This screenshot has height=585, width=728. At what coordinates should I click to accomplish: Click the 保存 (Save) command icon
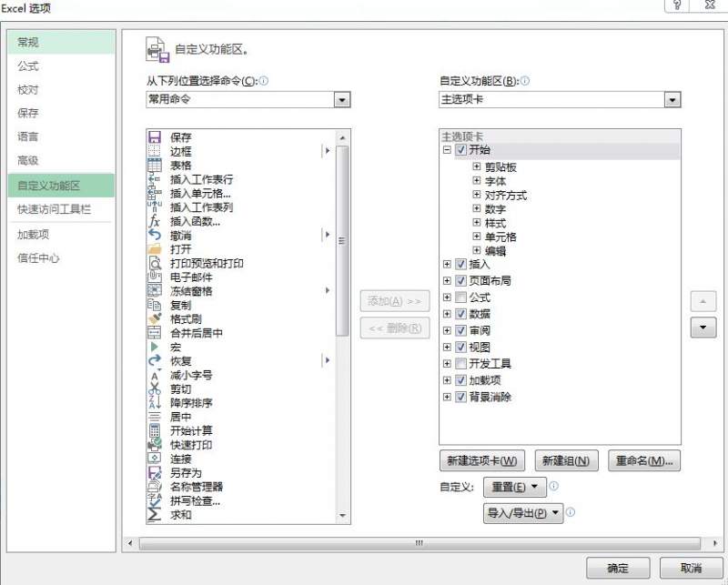coord(154,137)
